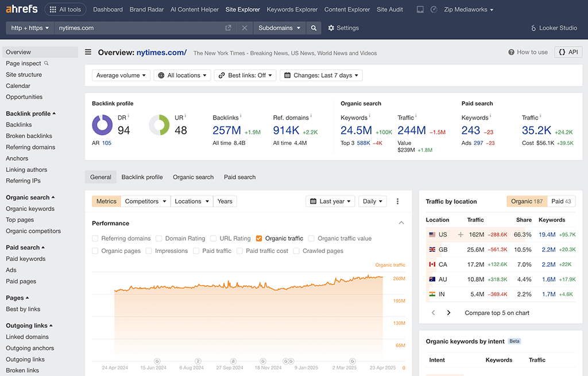Click the UR 48 donut chart

(160, 125)
